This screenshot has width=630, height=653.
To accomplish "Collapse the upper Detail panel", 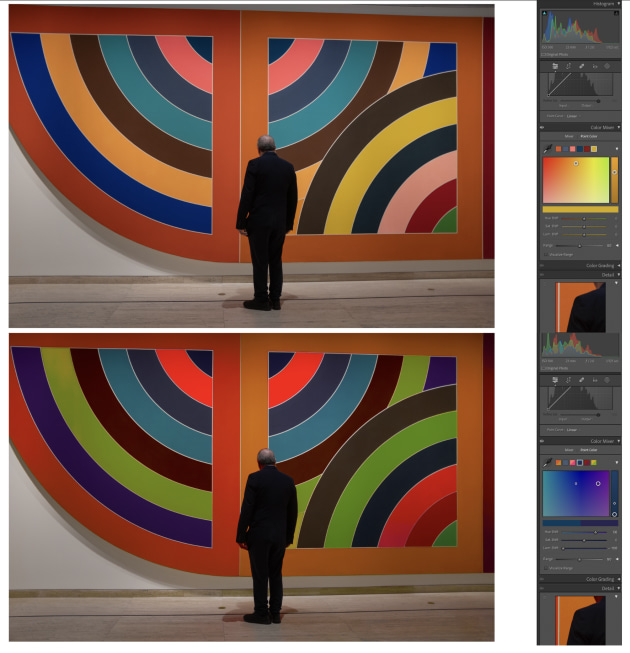I will point(618,275).
